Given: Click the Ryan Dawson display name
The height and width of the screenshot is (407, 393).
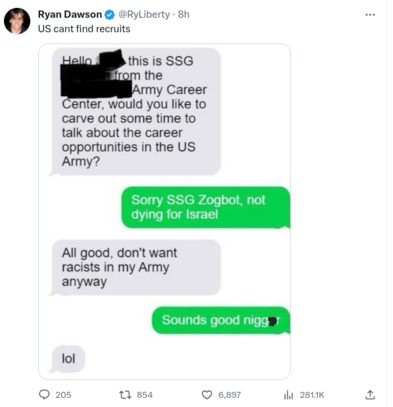Looking at the screenshot, I should (70, 14).
